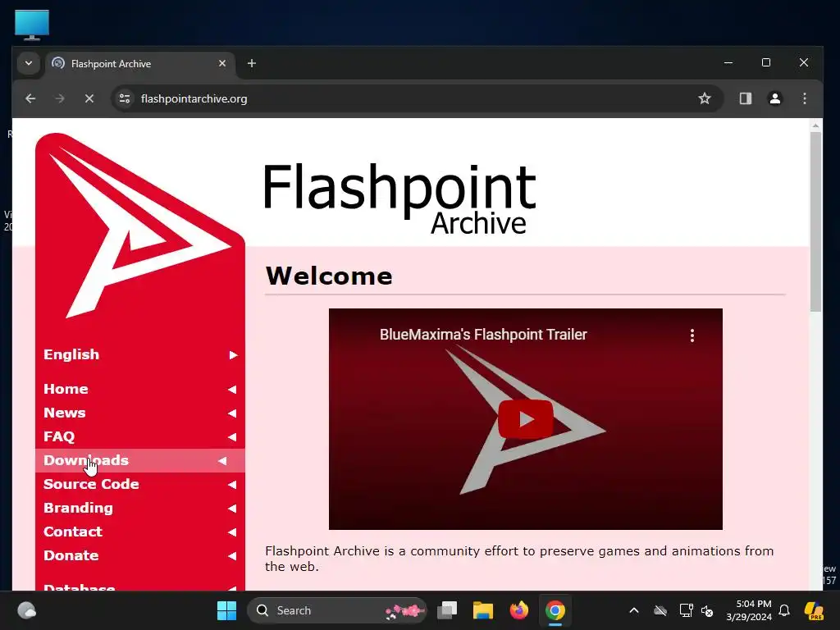Open File Explorer from taskbar
This screenshot has width=840, height=630.
click(482, 610)
